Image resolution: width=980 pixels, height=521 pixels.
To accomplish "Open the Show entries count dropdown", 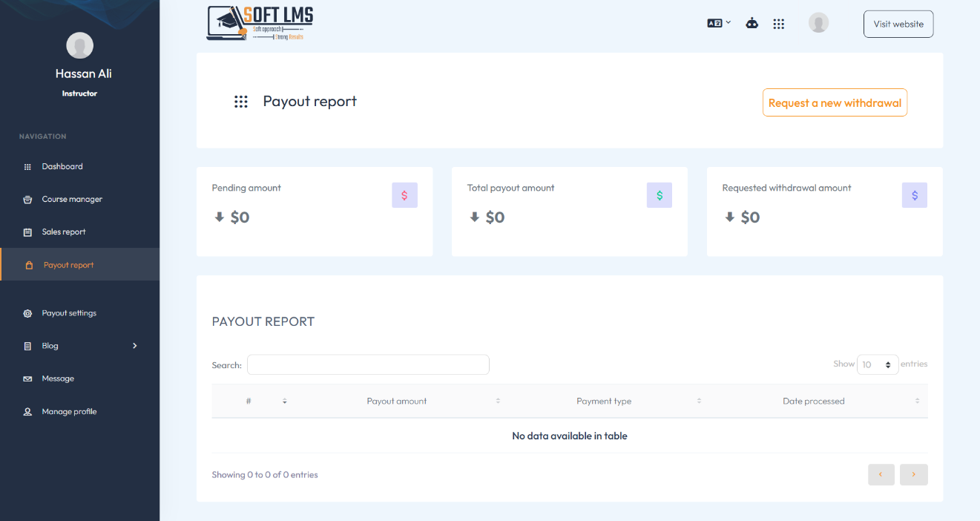I will tap(878, 364).
